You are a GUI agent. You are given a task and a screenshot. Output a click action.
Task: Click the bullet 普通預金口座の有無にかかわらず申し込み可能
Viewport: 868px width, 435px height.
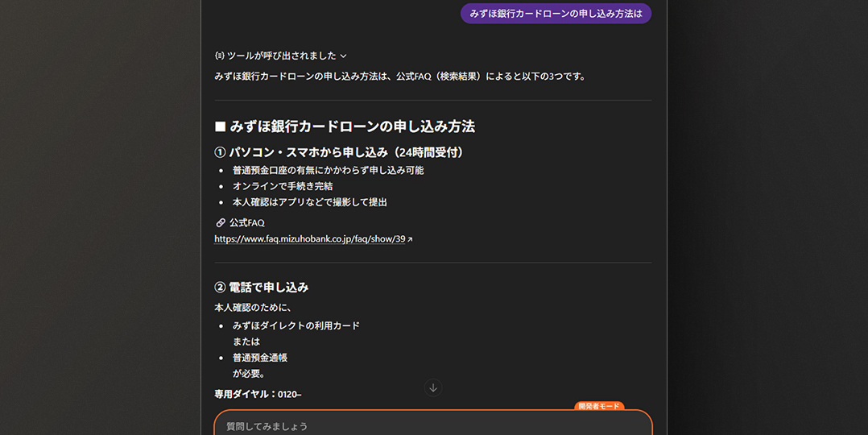pyautogui.click(x=329, y=171)
